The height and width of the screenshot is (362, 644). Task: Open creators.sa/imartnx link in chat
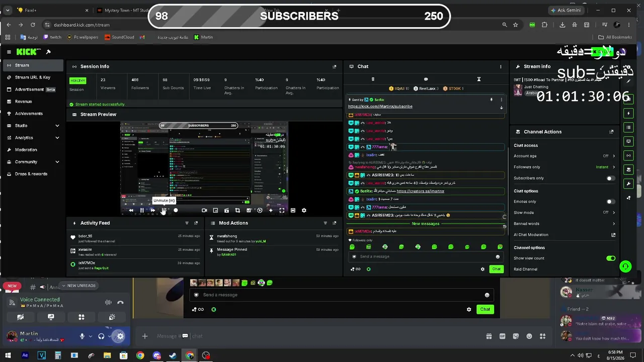tap(420, 192)
